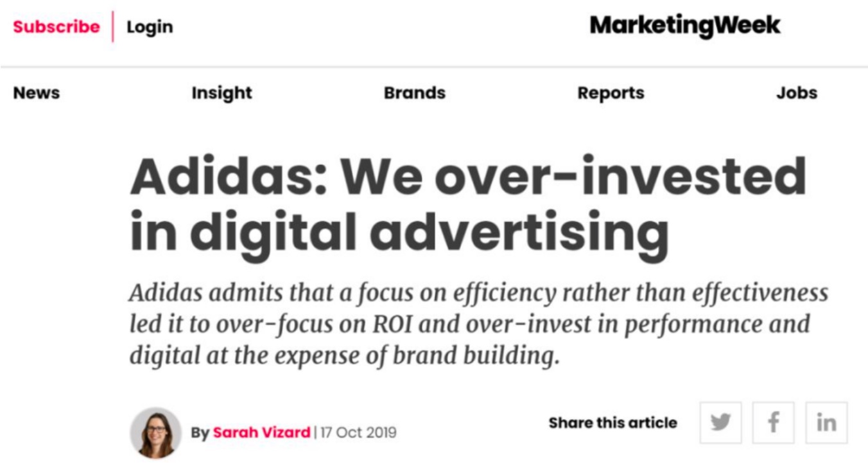Click the Subscribe link
Image resolution: width=868 pixels, height=469 pixels.
point(56,27)
